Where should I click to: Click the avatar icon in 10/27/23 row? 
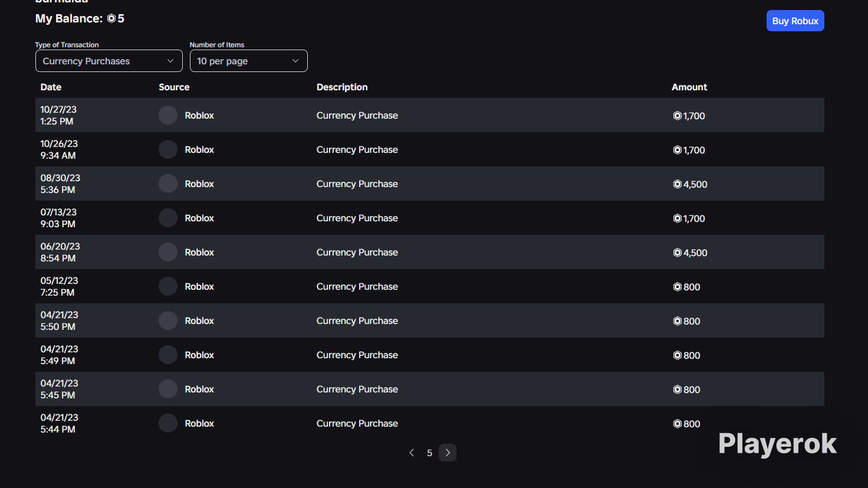point(168,115)
